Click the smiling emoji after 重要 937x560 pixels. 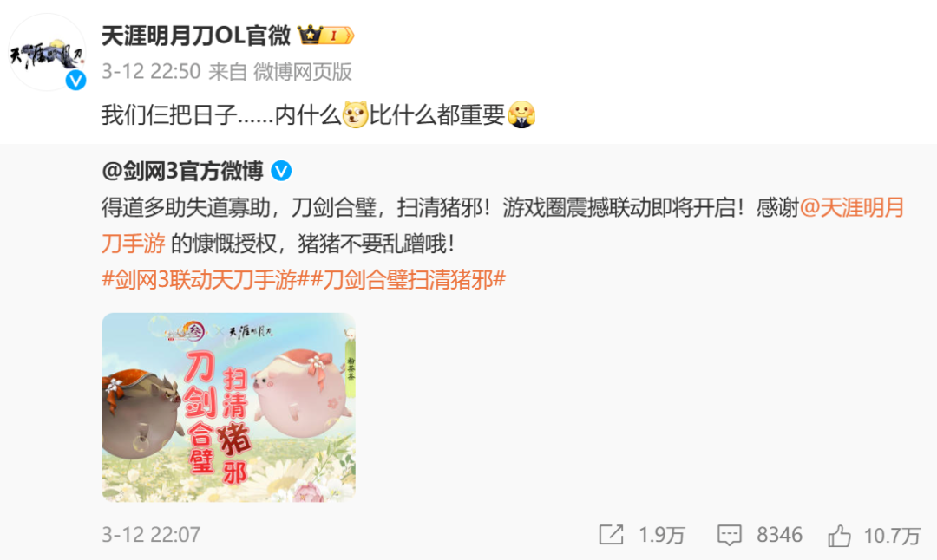coord(521,114)
